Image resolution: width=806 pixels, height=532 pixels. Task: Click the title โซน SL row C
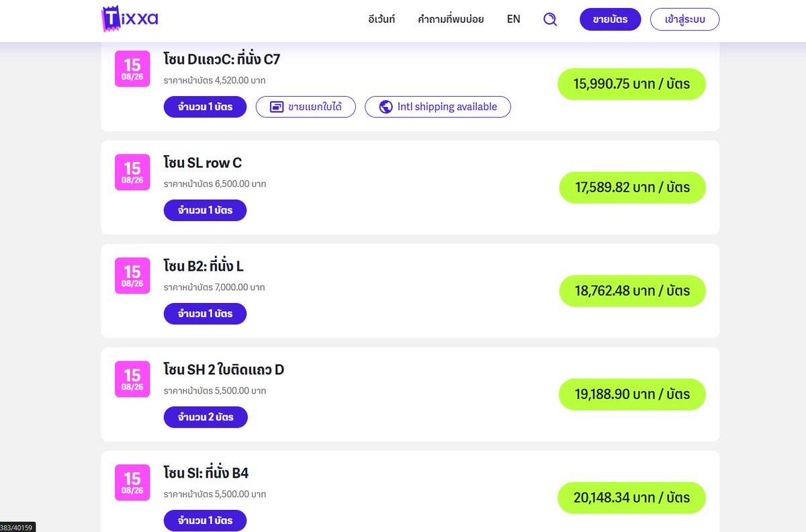(203, 163)
